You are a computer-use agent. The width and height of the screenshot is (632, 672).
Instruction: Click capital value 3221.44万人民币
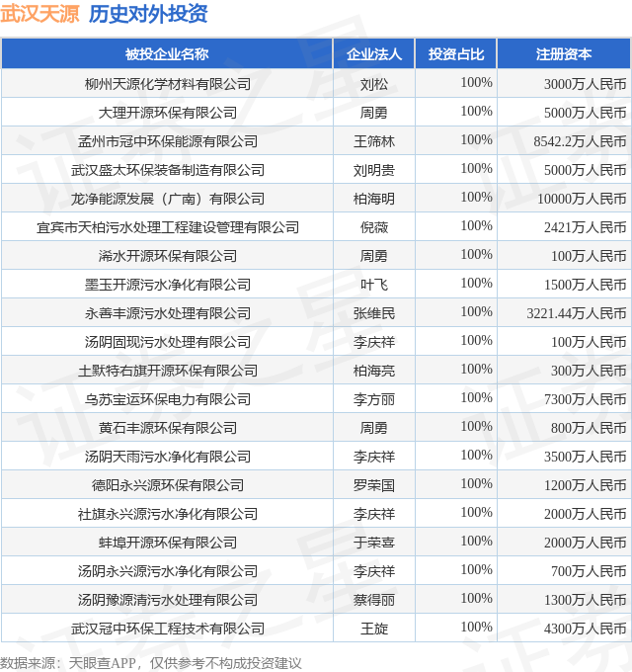pyautogui.click(x=577, y=313)
